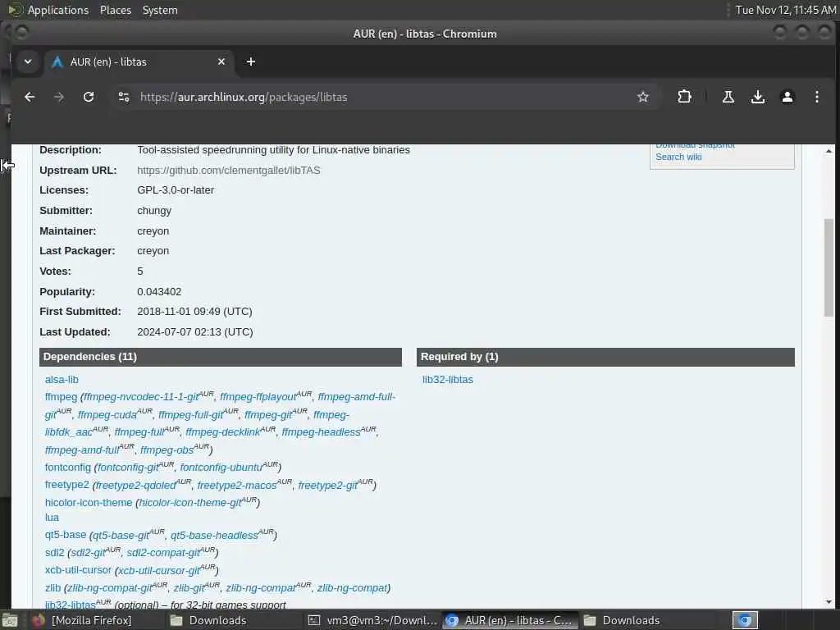840x630 pixels.
Task: Close the AUR (en) - libtas tab
Action: 221,62
